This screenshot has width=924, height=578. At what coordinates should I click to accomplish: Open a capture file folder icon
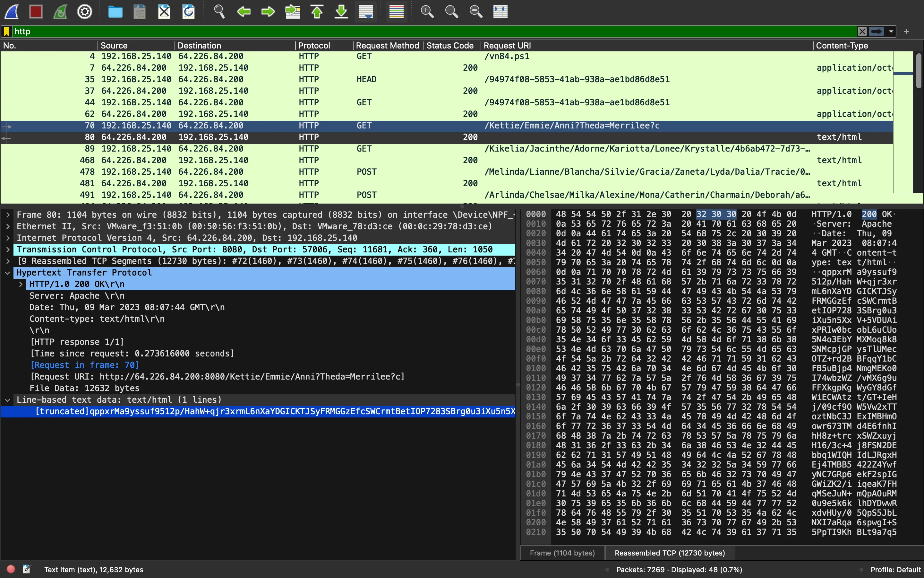tap(115, 12)
